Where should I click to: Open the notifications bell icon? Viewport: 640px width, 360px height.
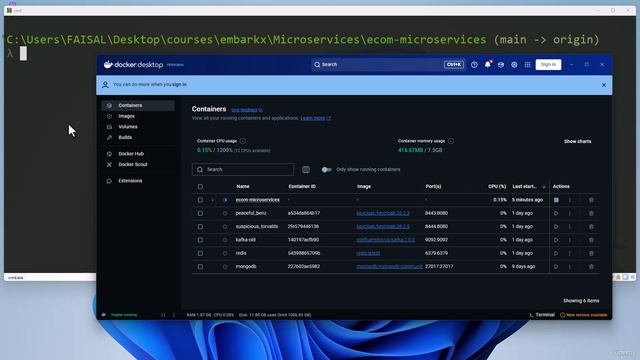tap(487, 64)
